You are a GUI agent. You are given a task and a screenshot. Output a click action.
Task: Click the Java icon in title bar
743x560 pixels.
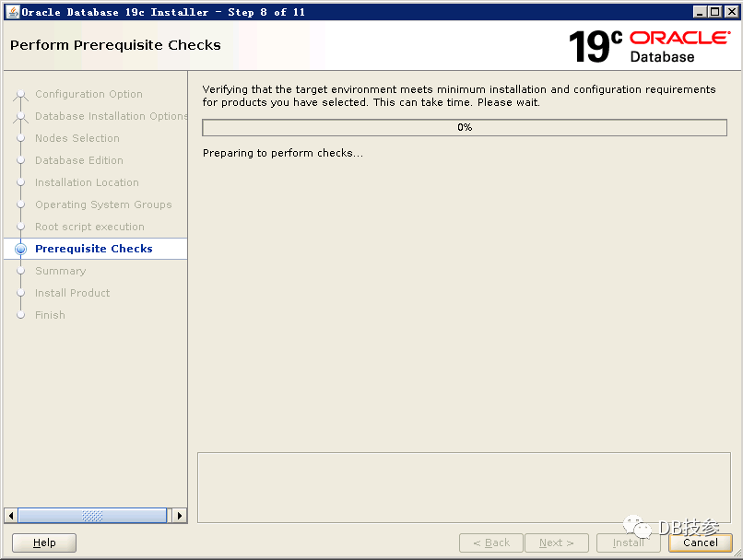click(13, 12)
